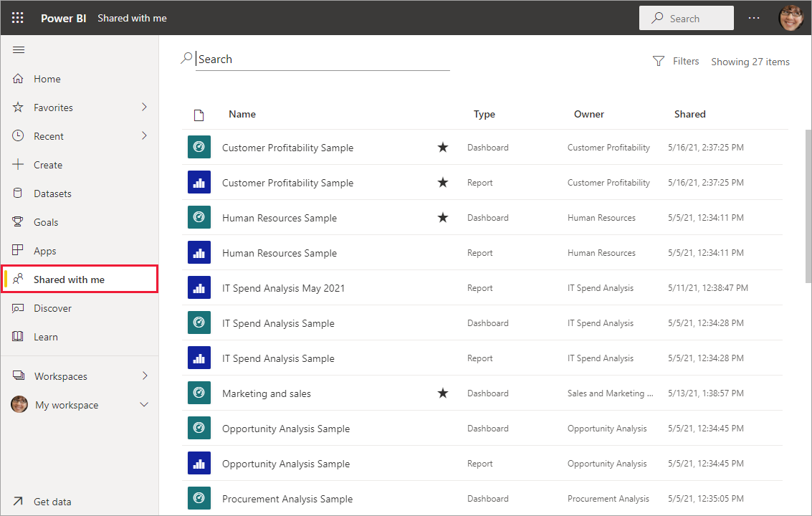Click the Get data arrow icon
Viewport: 812px width, 516px height.
pyautogui.click(x=18, y=501)
